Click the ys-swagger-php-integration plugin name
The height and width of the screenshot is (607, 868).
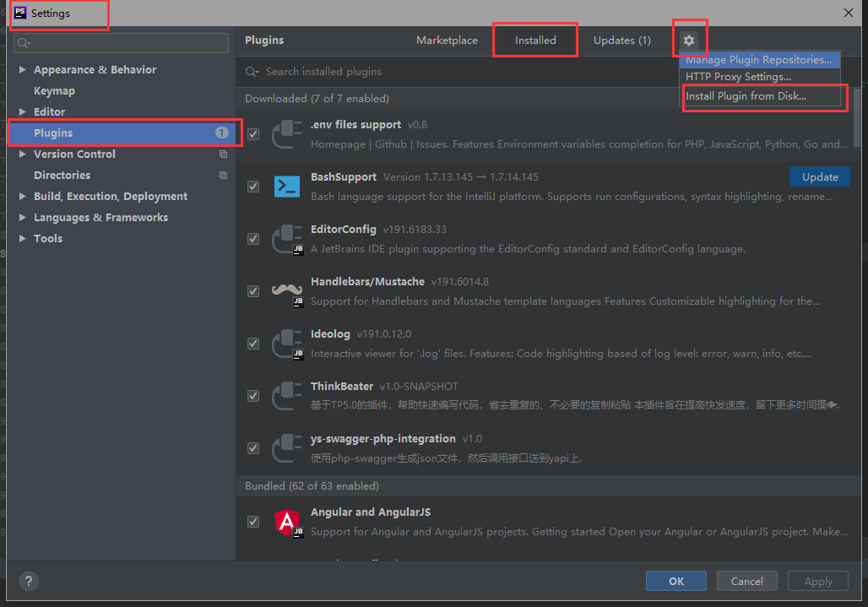383,439
